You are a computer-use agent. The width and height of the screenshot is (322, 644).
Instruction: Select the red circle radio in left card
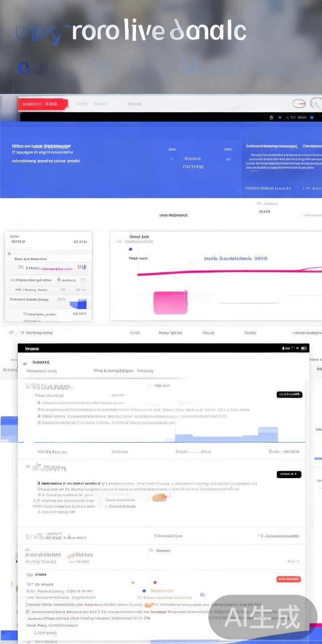pos(9,254)
